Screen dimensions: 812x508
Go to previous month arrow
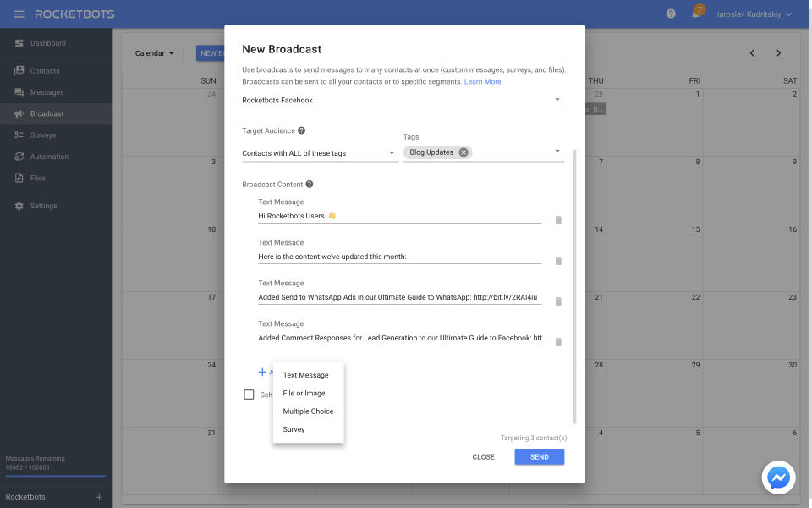[752, 52]
